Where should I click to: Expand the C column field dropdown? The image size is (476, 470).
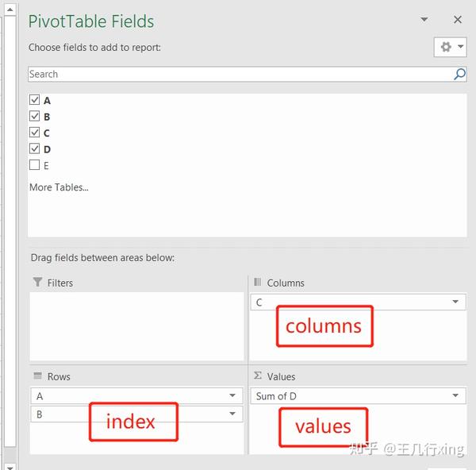455,302
